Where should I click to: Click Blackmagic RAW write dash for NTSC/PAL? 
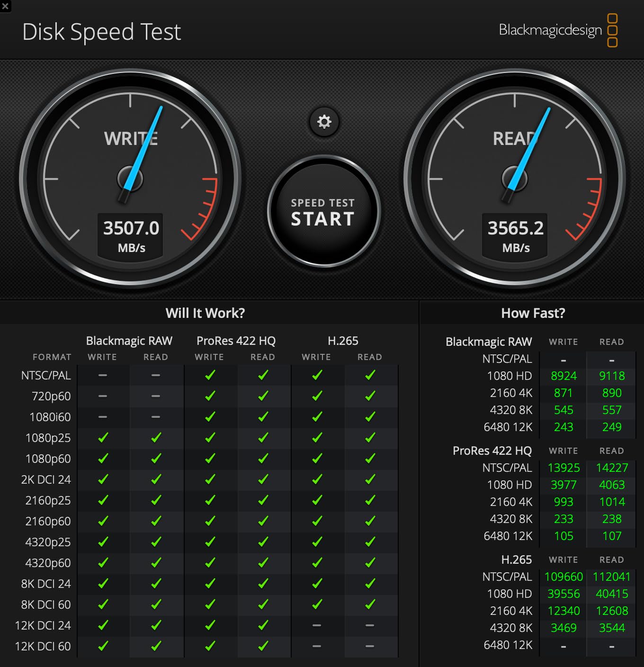[x=103, y=375]
